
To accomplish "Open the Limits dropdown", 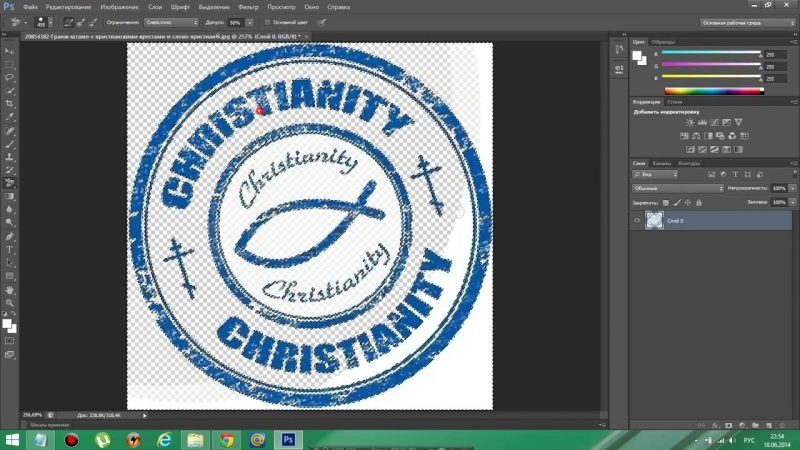I will pyautogui.click(x=171, y=22).
